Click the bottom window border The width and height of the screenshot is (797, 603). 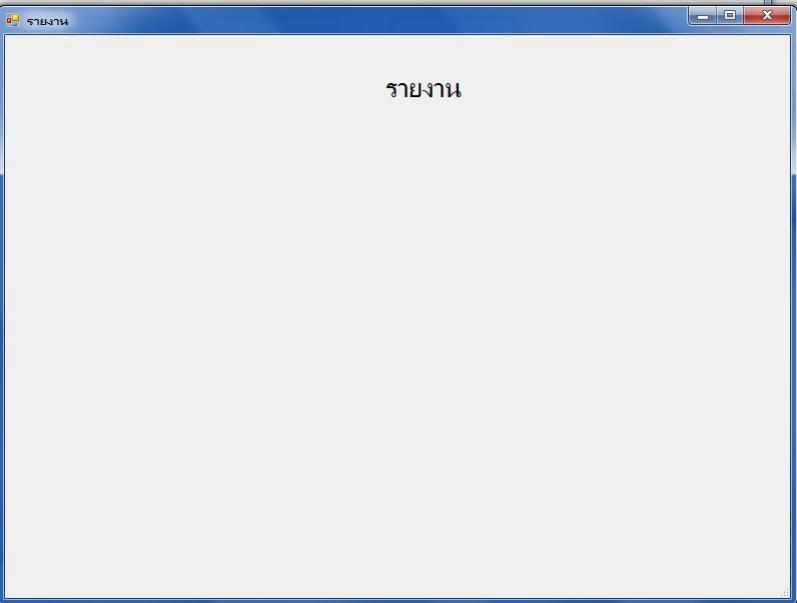pos(396,600)
